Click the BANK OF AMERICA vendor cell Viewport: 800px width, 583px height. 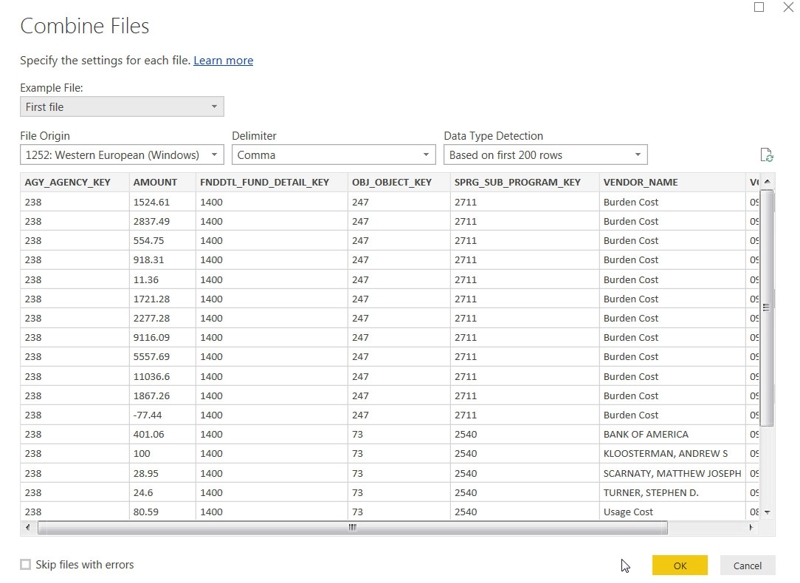click(x=672, y=434)
